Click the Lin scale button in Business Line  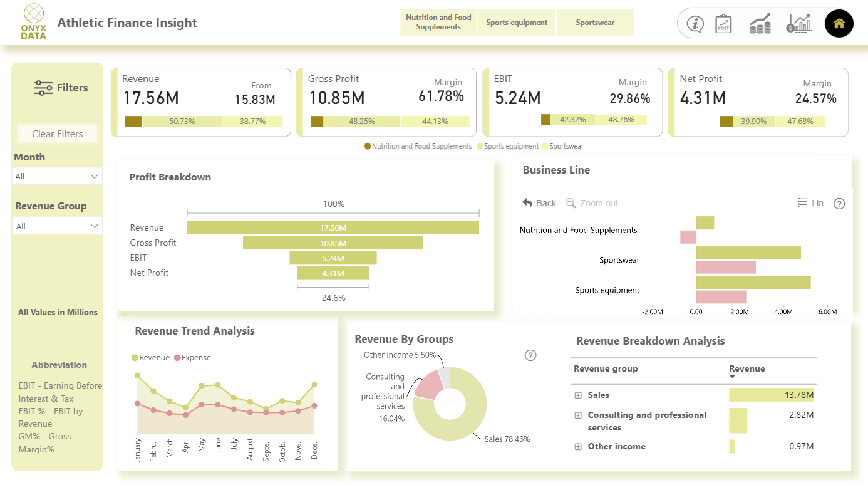tap(811, 203)
